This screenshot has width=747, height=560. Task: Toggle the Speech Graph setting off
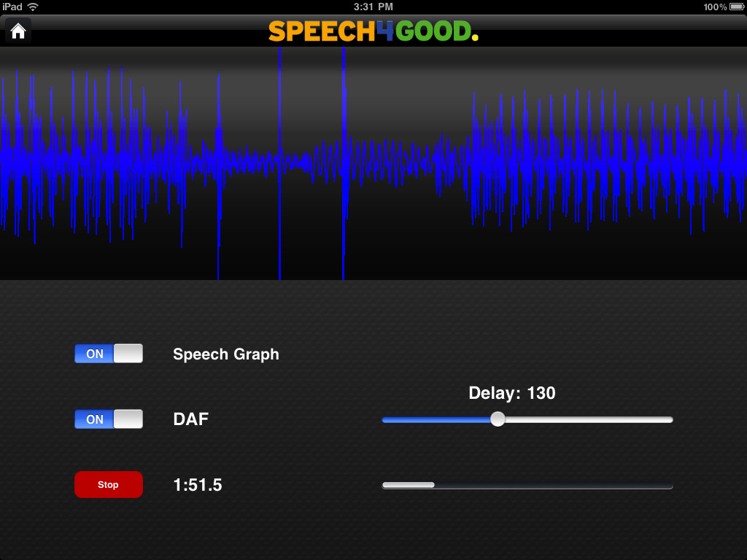point(108,354)
